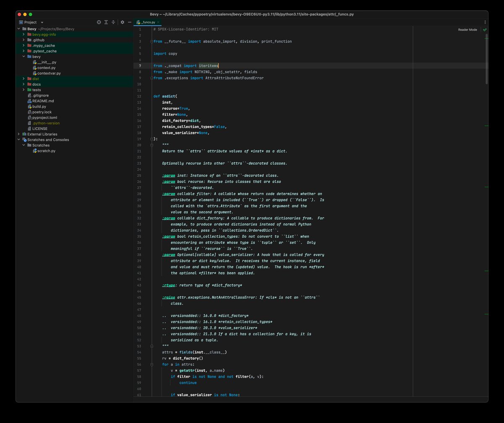Click the .mypy_cache folder icon
Viewport: 504px width, 423px height.
29,45
